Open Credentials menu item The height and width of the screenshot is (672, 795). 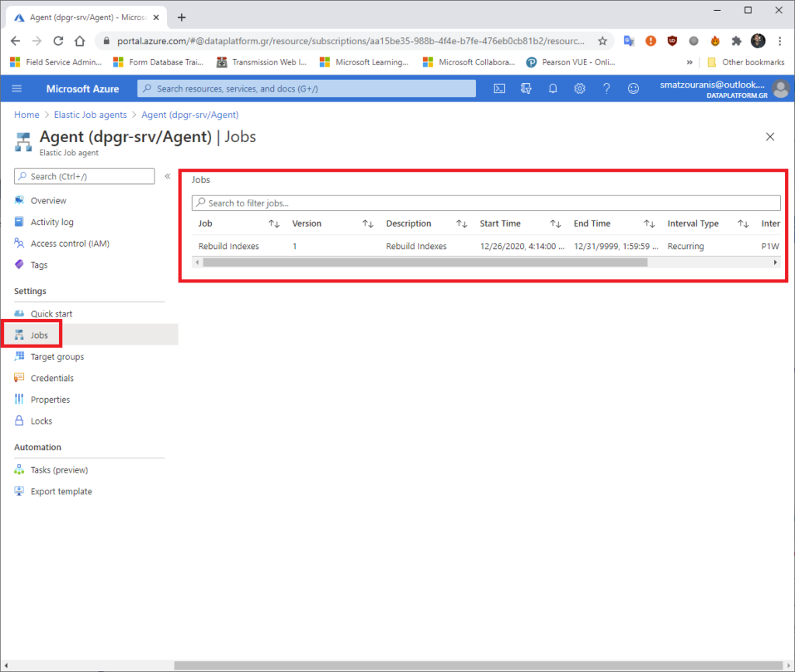(52, 378)
